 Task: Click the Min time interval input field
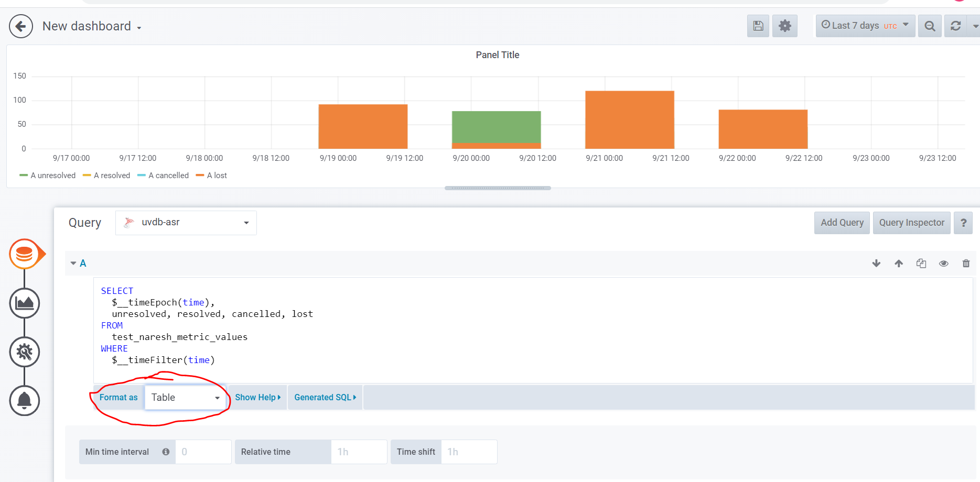click(x=203, y=452)
